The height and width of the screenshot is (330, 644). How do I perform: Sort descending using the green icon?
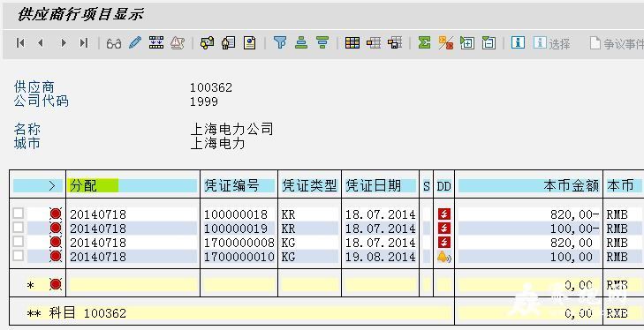pos(322,42)
